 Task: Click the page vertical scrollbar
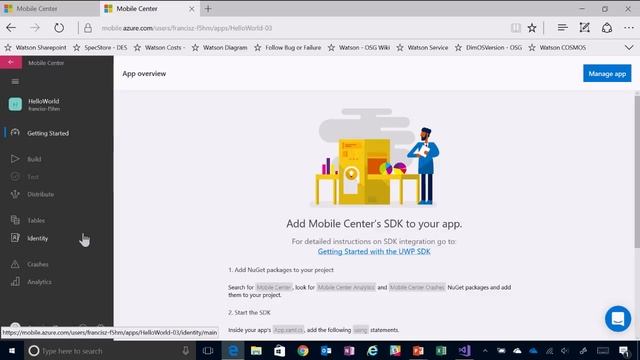[637, 171]
